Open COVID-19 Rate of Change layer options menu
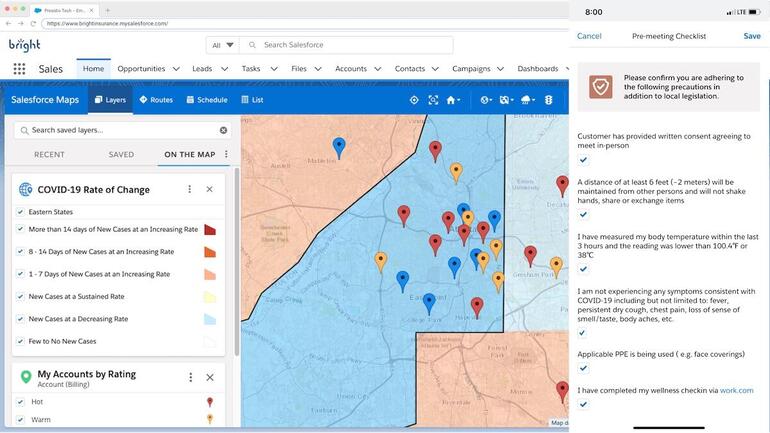 click(x=190, y=189)
